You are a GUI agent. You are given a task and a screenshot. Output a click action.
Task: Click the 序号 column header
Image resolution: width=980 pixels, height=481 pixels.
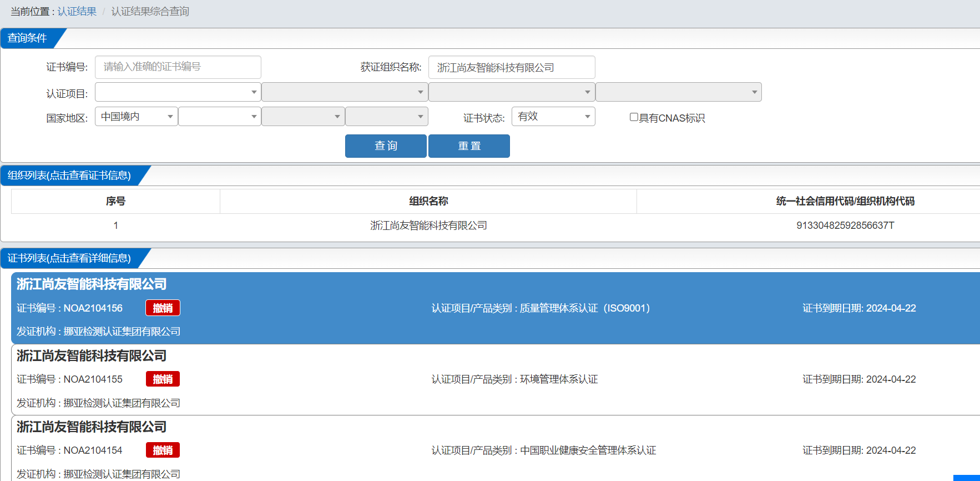pyautogui.click(x=115, y=201)
